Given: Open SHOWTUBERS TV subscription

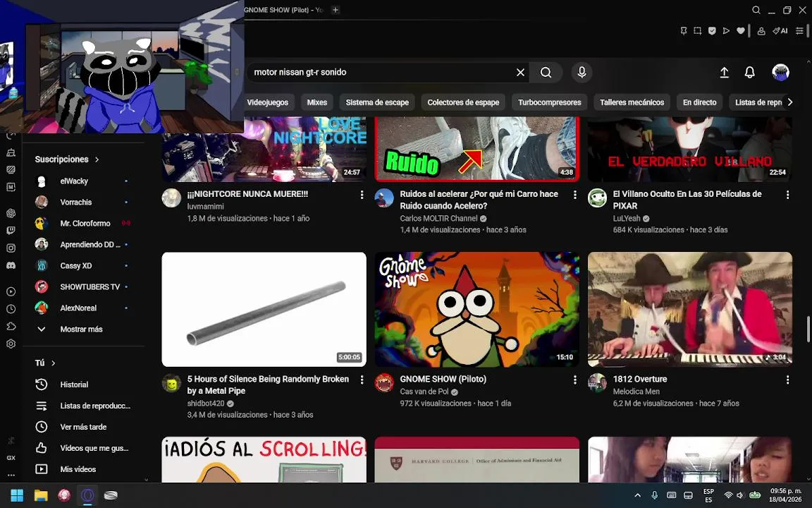Looking at the screenshot, I should (x=83, y=286).
